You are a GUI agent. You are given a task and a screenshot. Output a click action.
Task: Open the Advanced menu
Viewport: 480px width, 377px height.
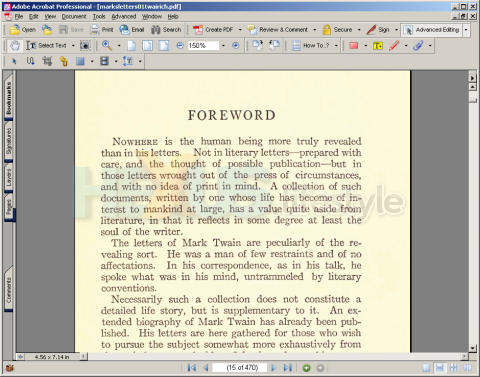(x=124, y=16)
